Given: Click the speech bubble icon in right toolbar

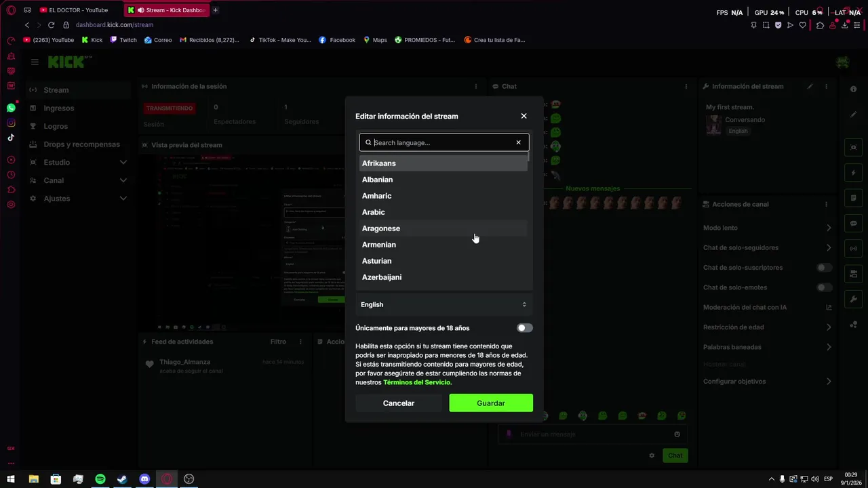Looking at the screenshot, I should point(853,223).
